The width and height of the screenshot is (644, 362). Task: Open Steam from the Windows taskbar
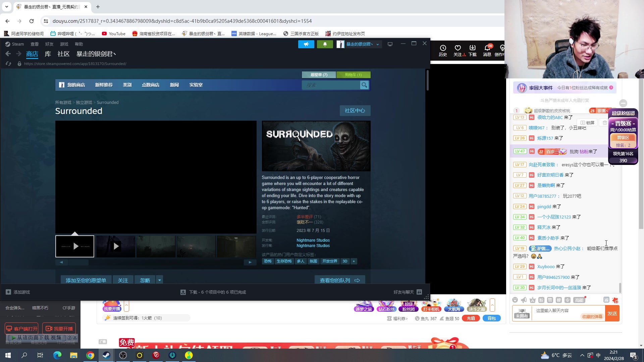click(x=107, y=355)
